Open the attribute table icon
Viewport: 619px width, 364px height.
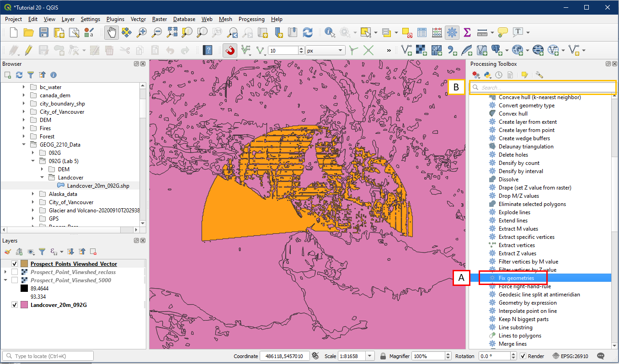pyautogui.click(x=422, y=32)
